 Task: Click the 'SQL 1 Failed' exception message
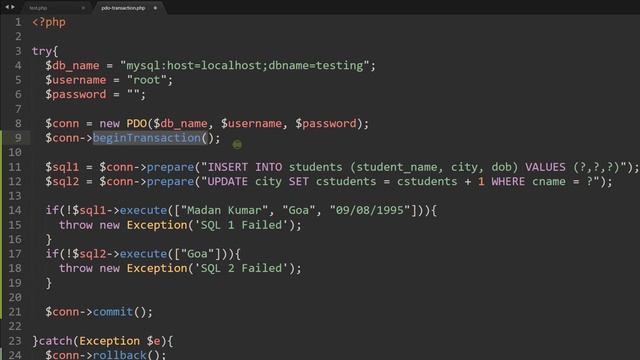click(244, 225)
